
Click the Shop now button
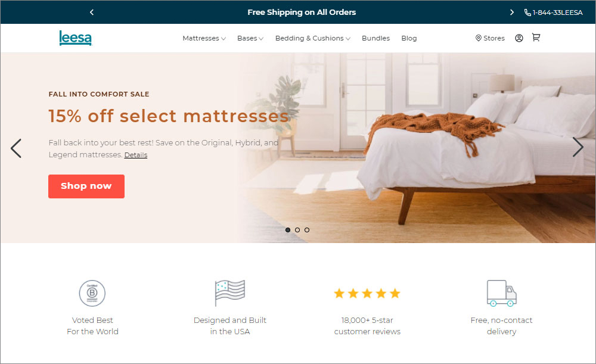[86, 186]
